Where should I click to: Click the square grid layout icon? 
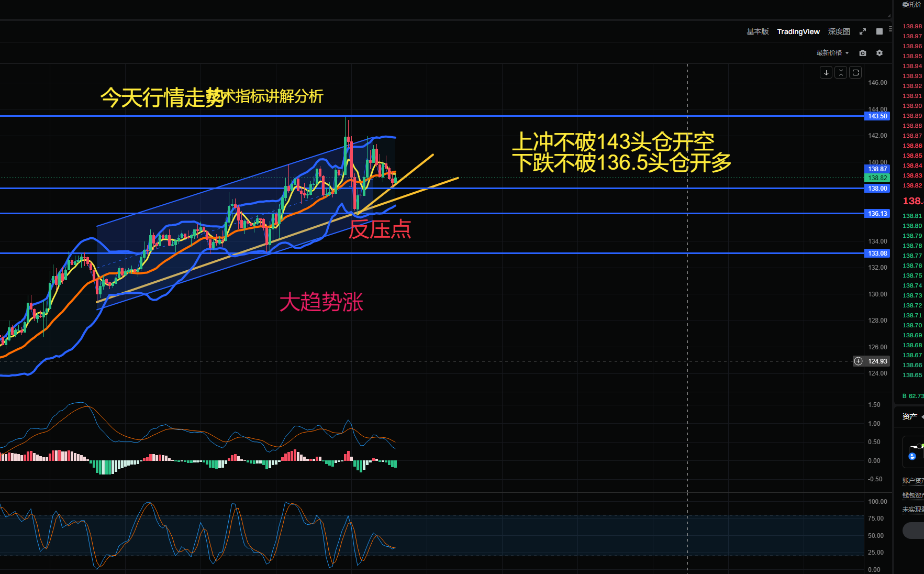880,31
